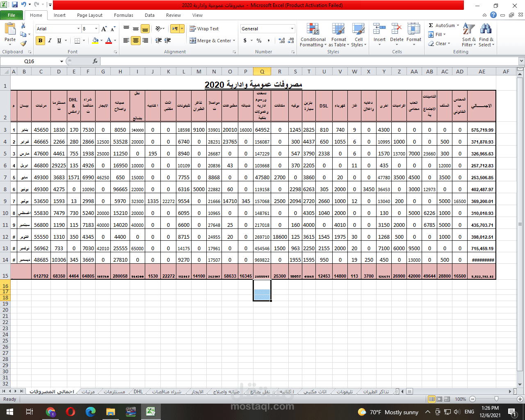Open the DHL sheet tab
The height and width of the screenshot is (420, 525).
coord(138,392)
